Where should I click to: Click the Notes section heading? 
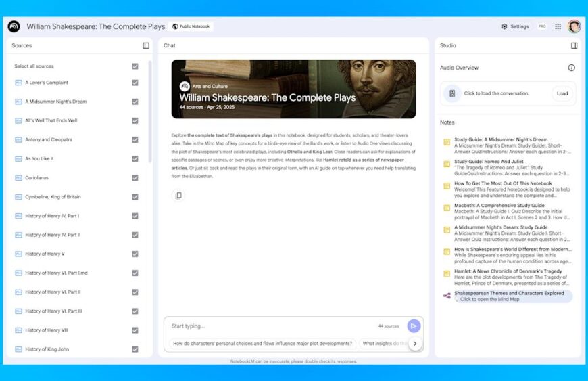pyautogui.click(x=447, y=122)
